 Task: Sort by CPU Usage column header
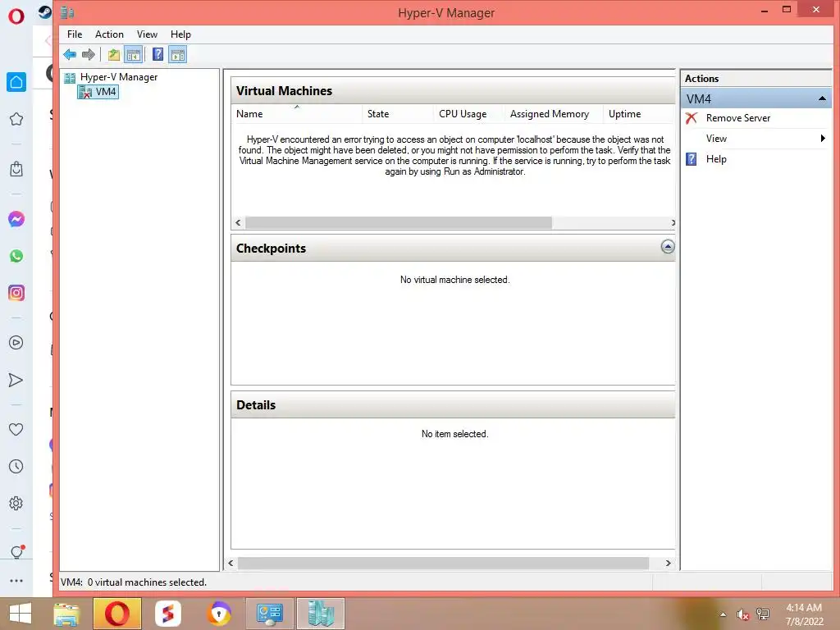pyautogui.click(x=468, y=113)
